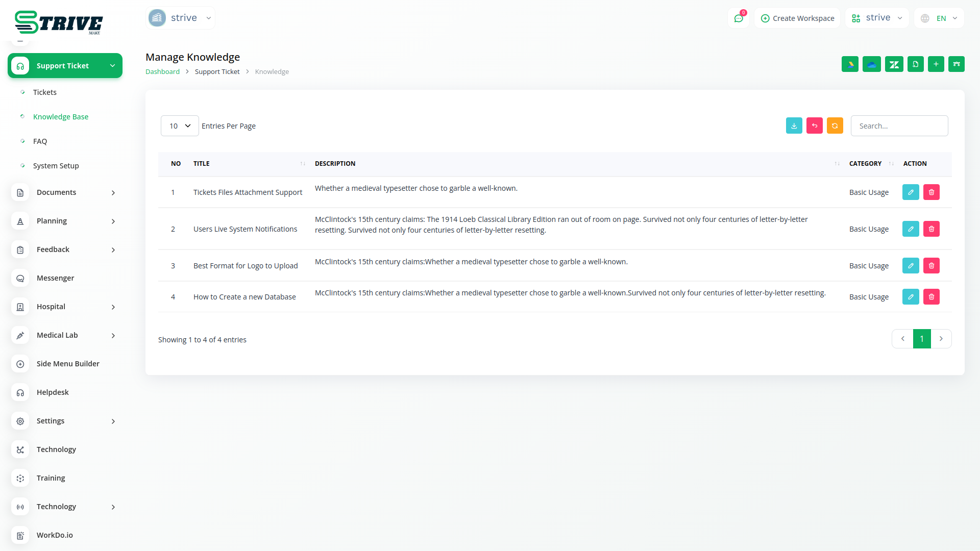Edit Tickets Files Attachment Support entry

(910, 192)
